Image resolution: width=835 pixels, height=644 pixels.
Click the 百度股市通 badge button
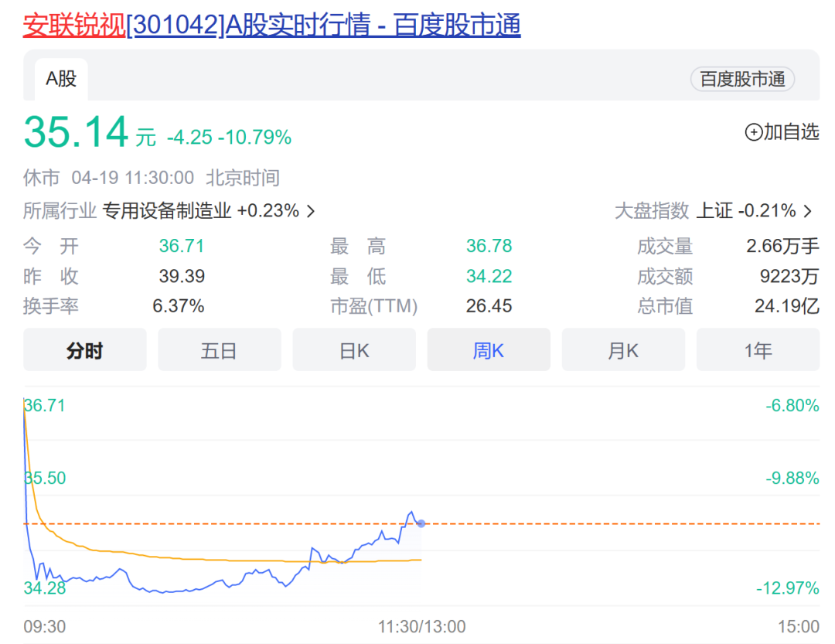click(x=742, y=79)
